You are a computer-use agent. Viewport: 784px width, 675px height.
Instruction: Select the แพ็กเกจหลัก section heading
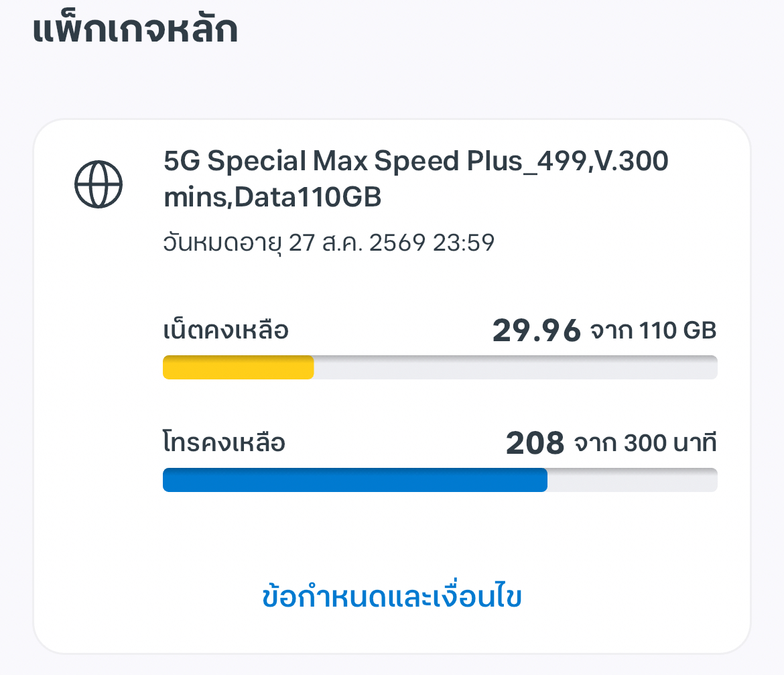(135, 29)
